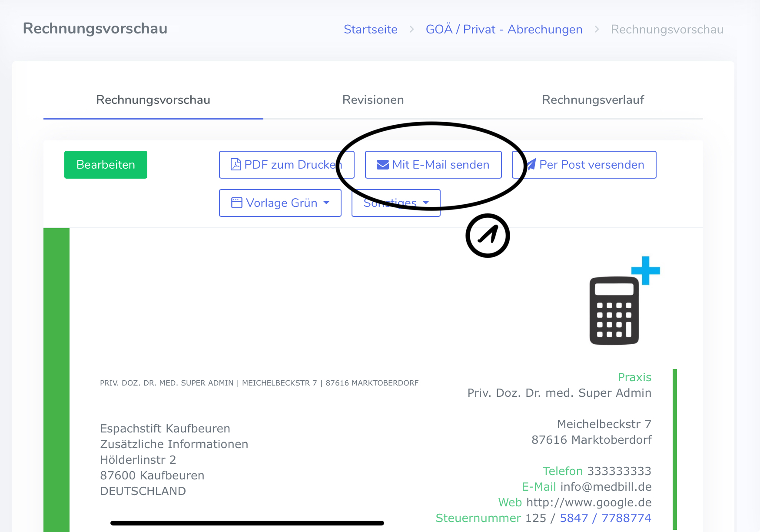Open GOÄ / Privat - Abrechungen breadcrumb link

pos(504,30)
